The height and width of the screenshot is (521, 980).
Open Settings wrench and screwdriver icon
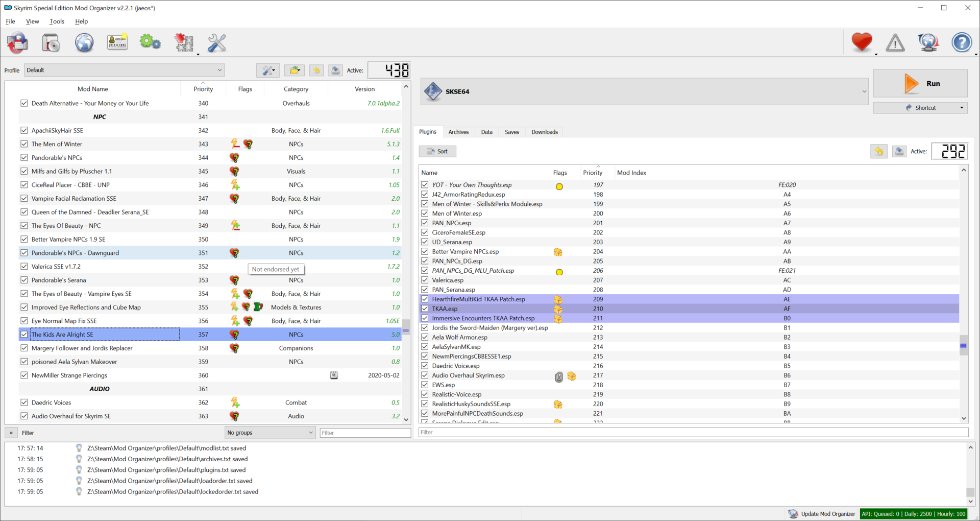pos(217,42)
